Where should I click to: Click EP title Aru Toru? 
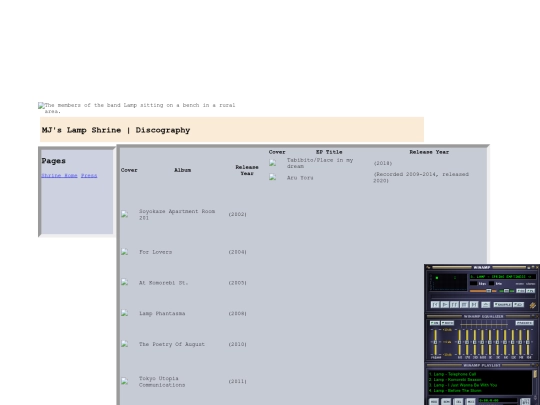300,178
